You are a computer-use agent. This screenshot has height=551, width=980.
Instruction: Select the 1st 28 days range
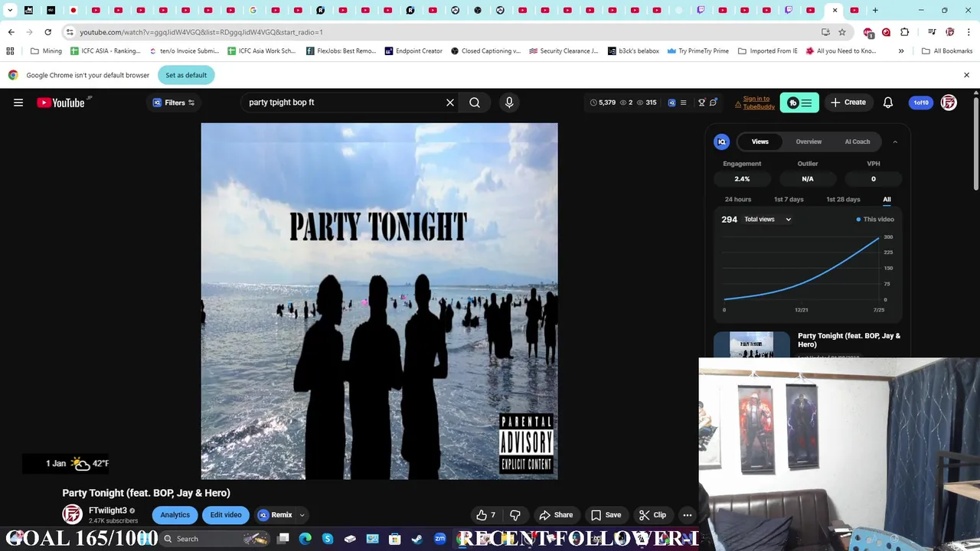pos(843,200)
